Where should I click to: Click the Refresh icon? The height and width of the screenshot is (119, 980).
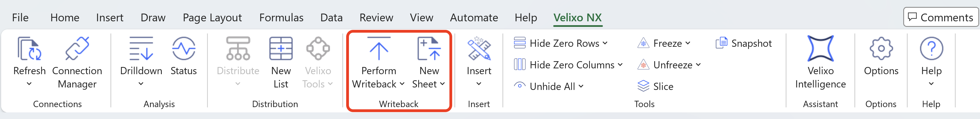point(29,49)
